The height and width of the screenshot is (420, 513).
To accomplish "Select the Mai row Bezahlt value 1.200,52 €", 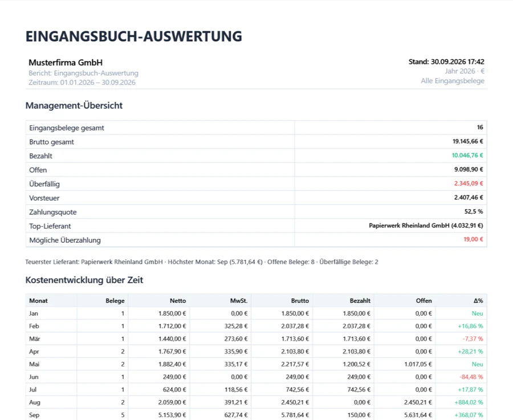I will coord(356,364).
